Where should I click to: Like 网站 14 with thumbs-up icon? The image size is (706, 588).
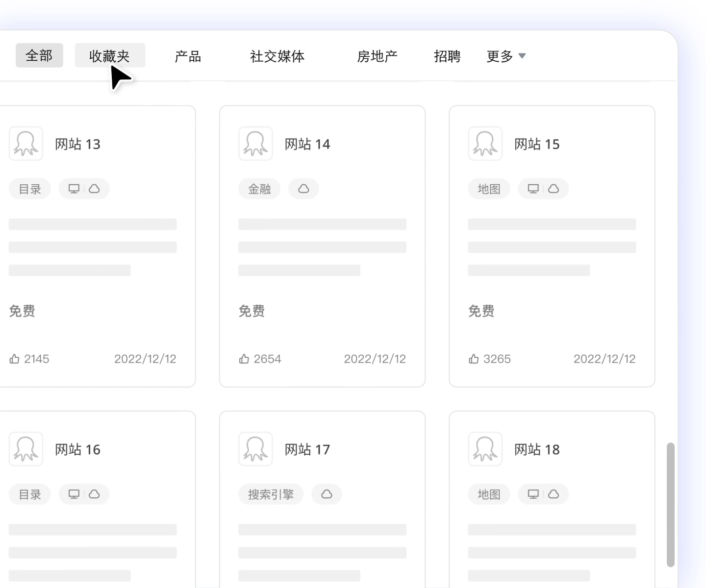(x=244, y=359)
